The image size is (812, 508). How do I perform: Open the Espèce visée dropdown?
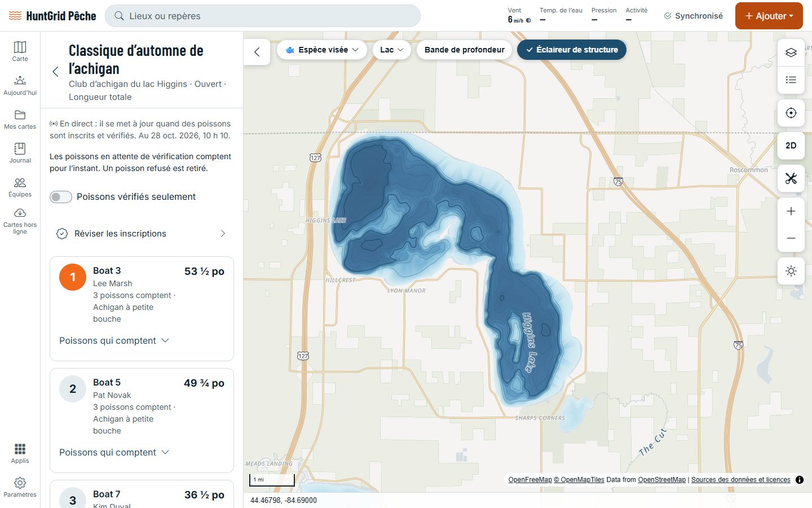tap(323, 50)
